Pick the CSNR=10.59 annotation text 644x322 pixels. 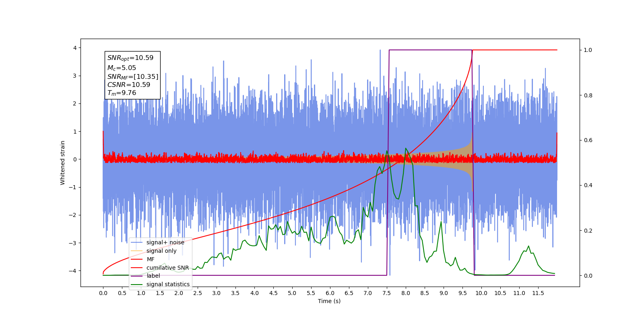(128, 85)
